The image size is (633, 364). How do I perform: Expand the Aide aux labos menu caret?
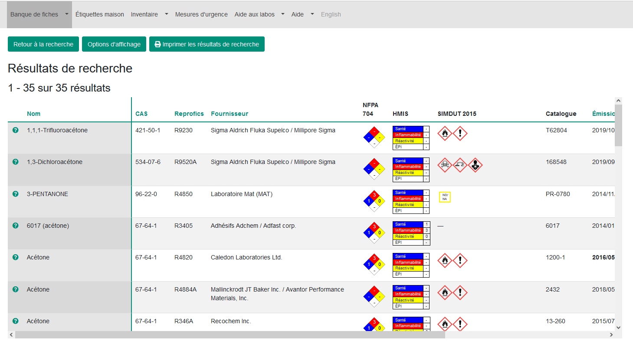click(283, 14)
